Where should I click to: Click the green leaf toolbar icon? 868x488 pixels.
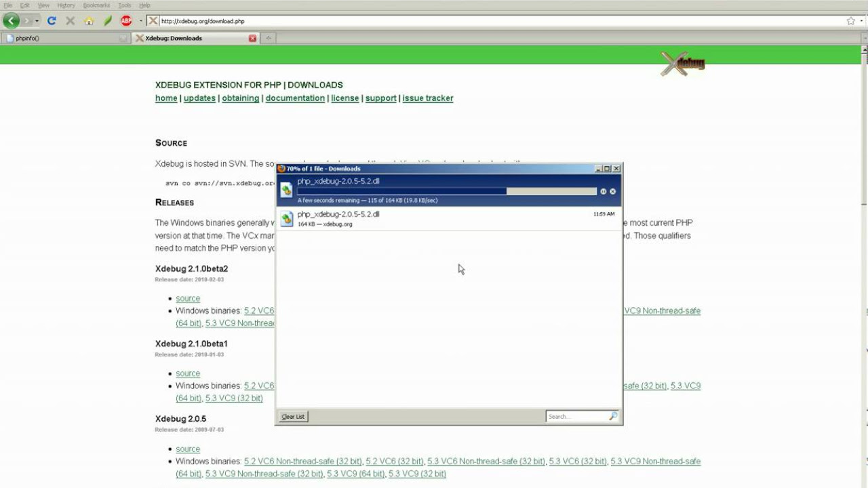108,21
